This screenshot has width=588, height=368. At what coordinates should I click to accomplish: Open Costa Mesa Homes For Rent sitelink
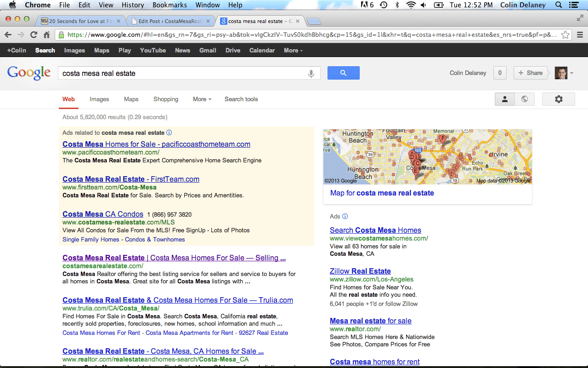coord(102,333)
